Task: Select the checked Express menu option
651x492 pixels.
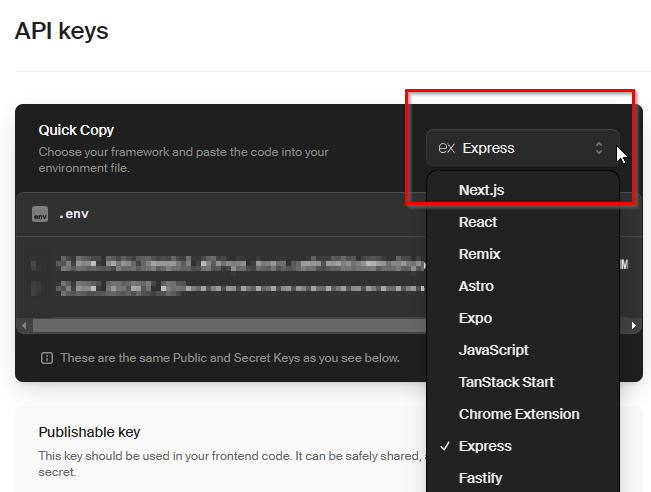Action: click(x=523, y=446)
